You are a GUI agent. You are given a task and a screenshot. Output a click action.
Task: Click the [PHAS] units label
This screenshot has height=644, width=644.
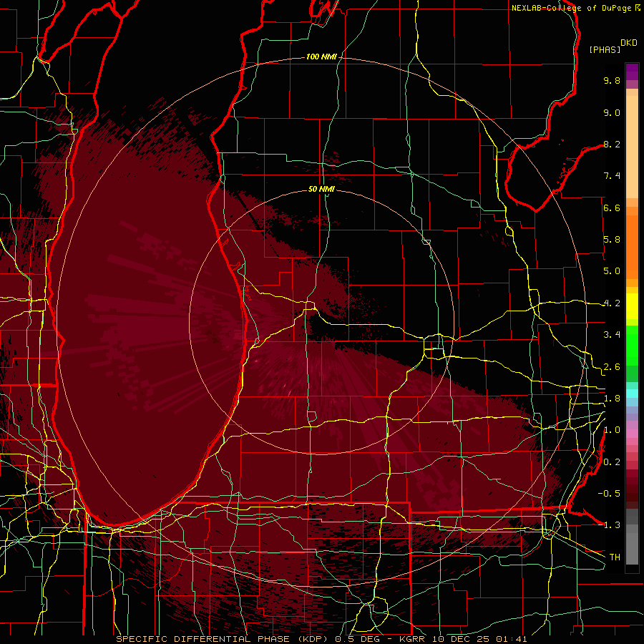point(605,49)
